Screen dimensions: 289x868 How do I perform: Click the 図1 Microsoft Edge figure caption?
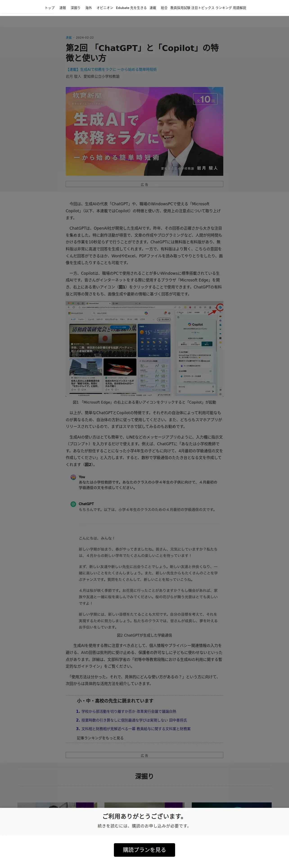(144, 402)
